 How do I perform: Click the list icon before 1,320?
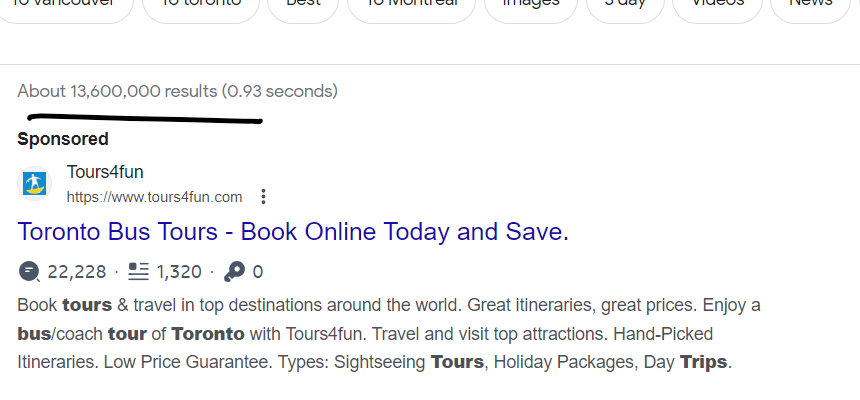138,272
